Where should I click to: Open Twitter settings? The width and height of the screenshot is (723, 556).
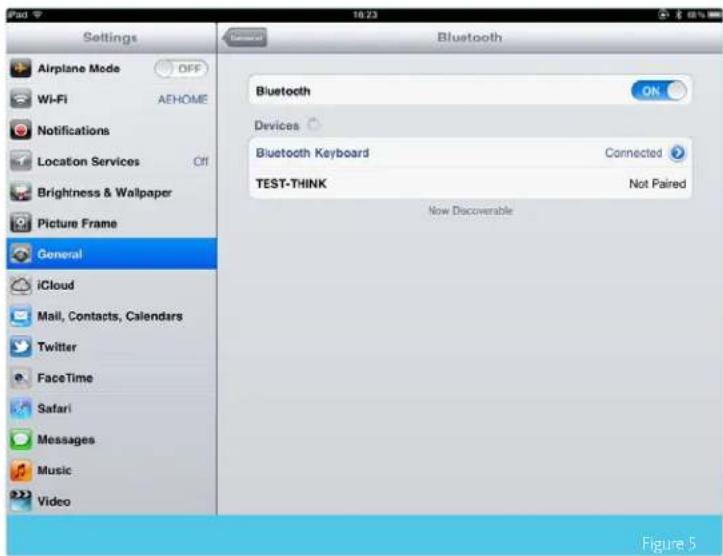pyautogui.click(x=111, y=347)
